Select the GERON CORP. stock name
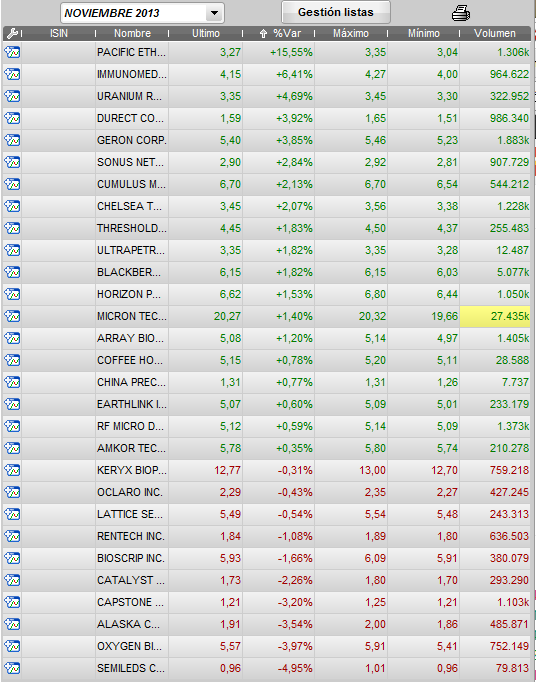The width and height of the screenshot is (536, 682). [132, 140]
